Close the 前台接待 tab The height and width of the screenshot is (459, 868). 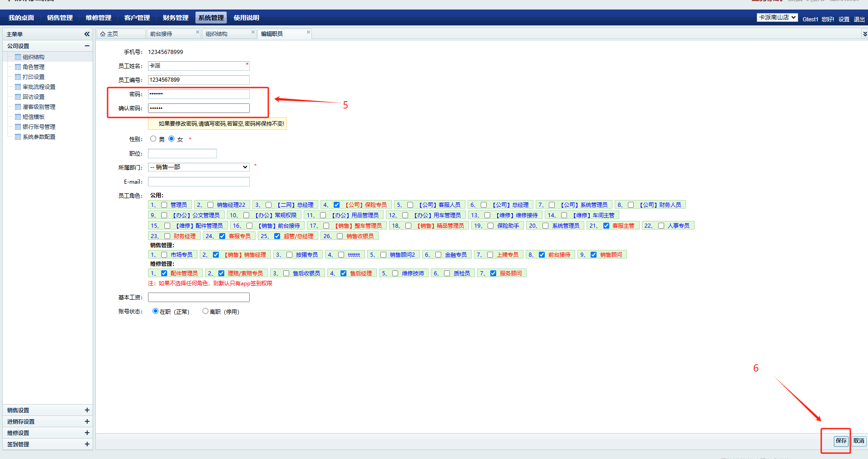coord(197,32)
